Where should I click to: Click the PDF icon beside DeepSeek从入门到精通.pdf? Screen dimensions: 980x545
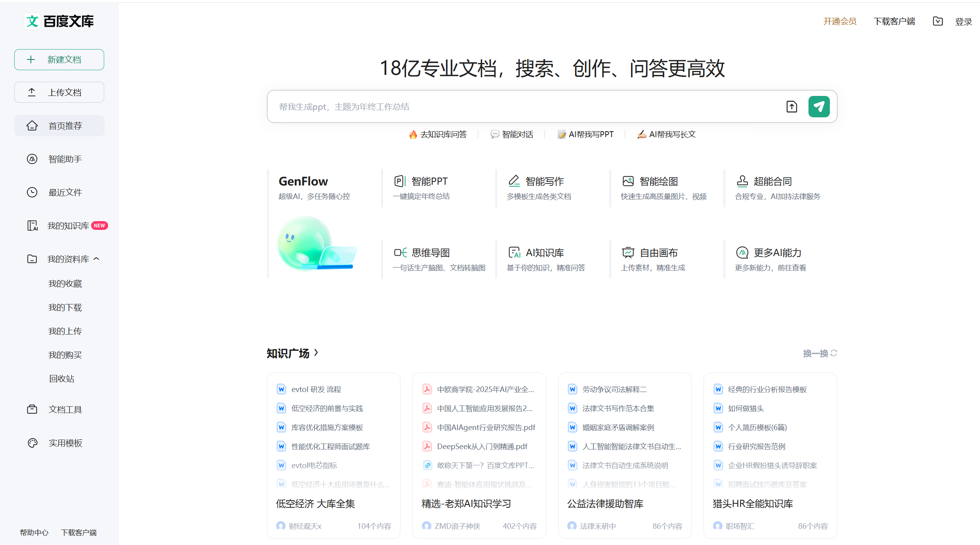427,446
